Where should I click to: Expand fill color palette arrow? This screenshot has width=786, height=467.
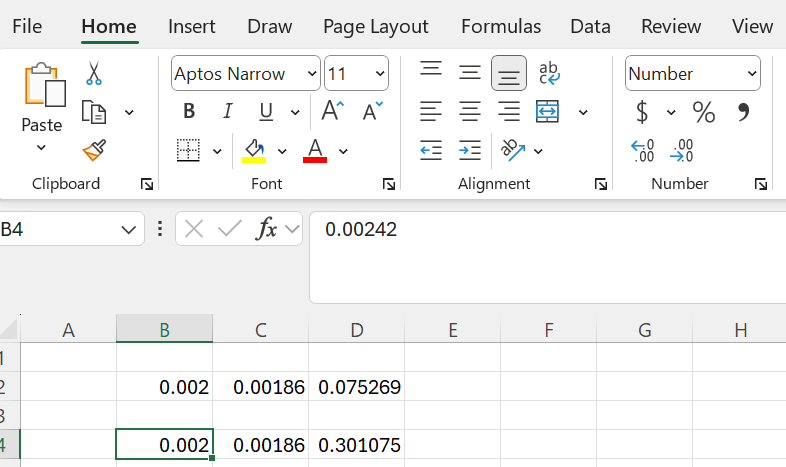[x=282, y=151]
